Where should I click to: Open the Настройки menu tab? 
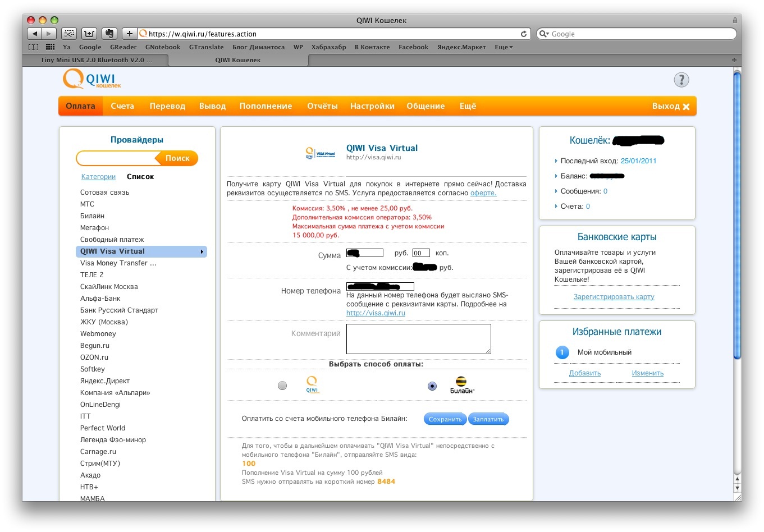coord(372,106)
